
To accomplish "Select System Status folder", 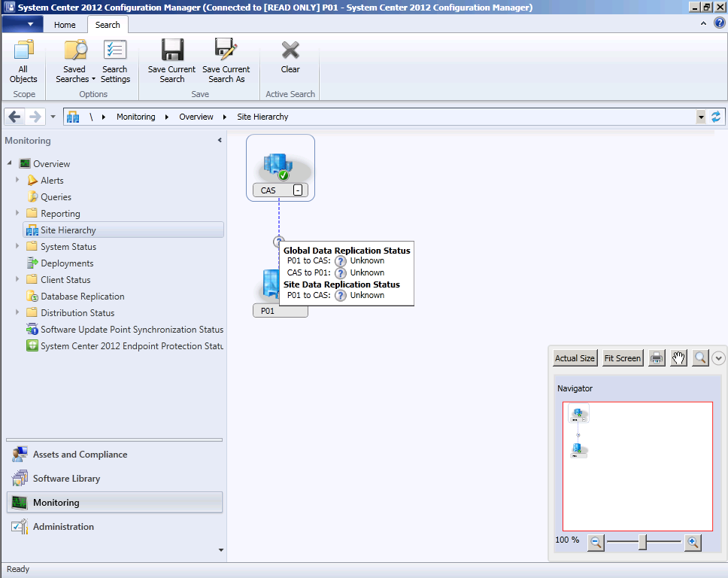I will pos(68,247).
